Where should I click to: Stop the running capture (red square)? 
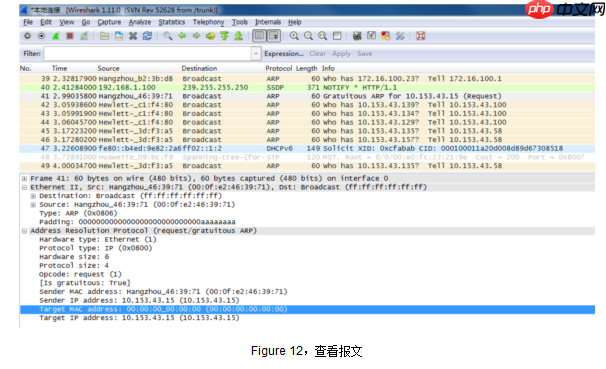click(x=70, y=36)
